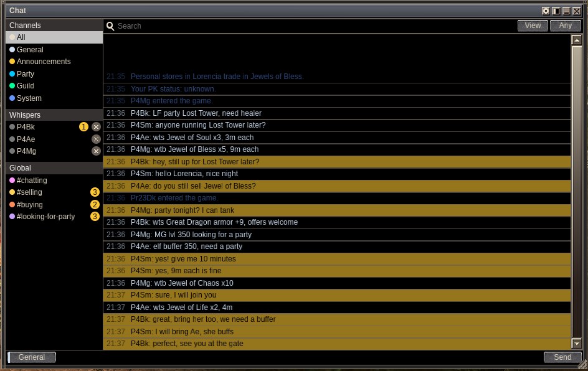Click whisper "P4Sm: I will bring Ae, she buffs"

tap(337, 332)
